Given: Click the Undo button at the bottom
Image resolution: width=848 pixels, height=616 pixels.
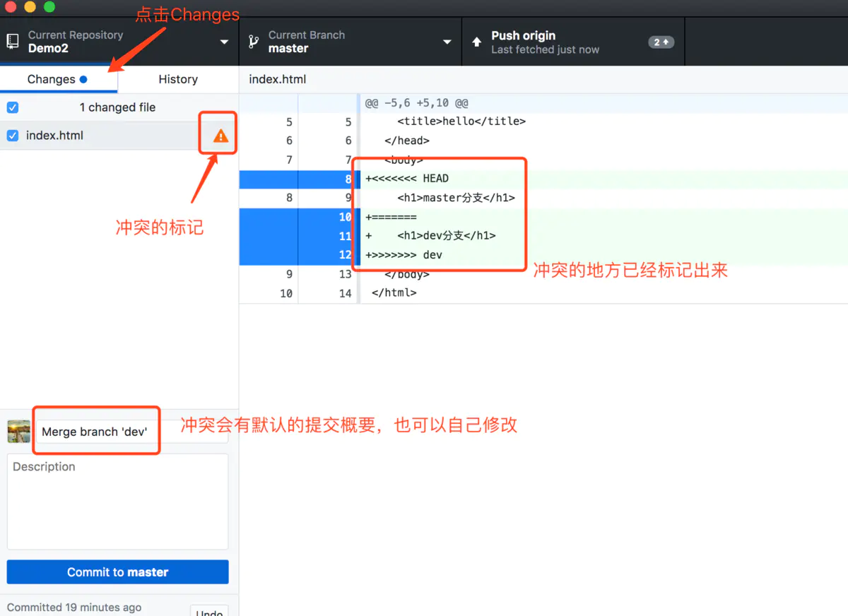Looking at the screenshot, I should point(209,612).
